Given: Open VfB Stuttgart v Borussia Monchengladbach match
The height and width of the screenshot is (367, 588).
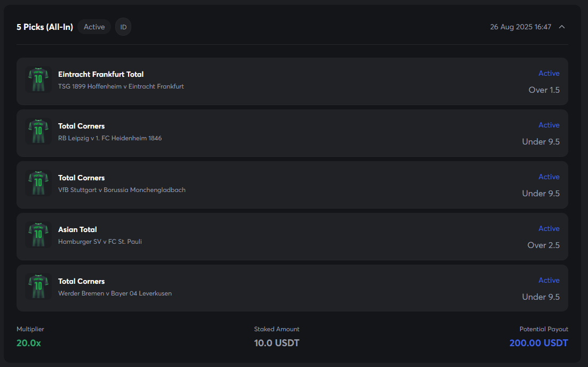Looking at the screenshot, I should (122, 189).
